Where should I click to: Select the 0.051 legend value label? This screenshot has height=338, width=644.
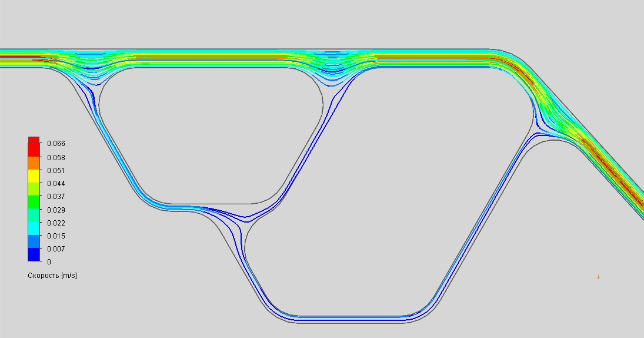tap(56, 171)
